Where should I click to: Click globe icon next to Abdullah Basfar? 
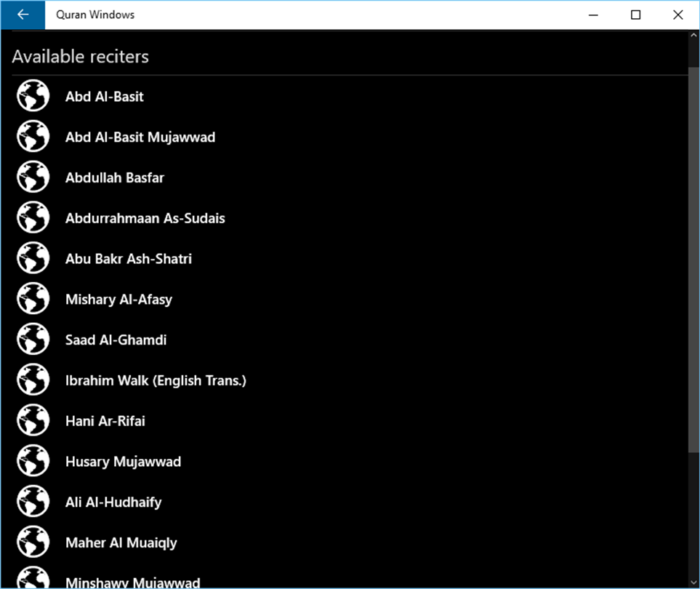[x=33, y=177]
